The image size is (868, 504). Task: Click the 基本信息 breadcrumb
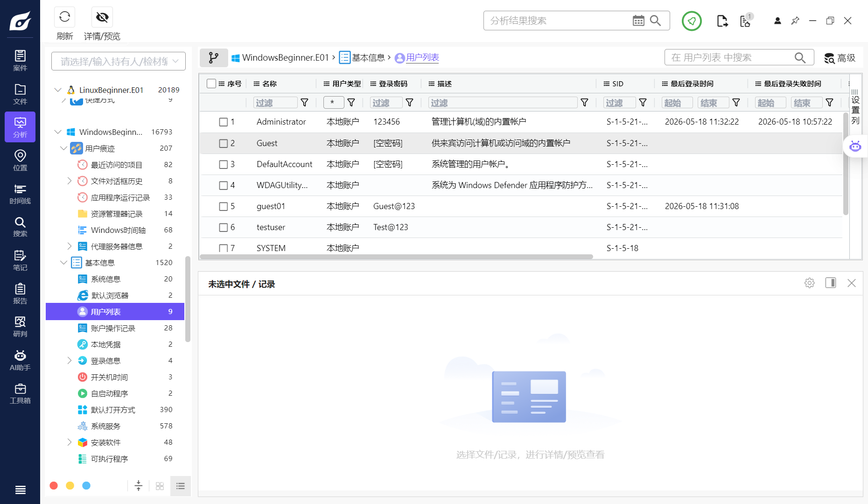[368, 57]
